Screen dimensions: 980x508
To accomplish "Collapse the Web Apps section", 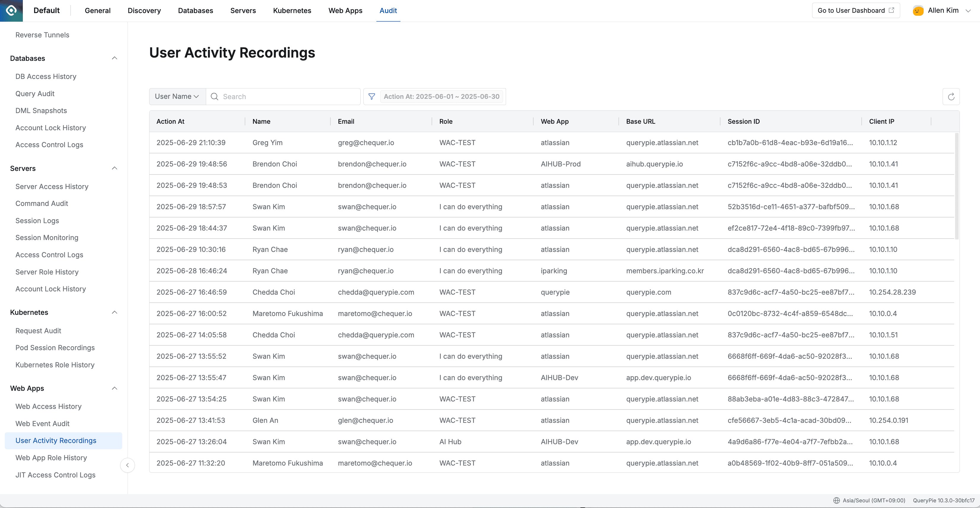I will (114, 388).
